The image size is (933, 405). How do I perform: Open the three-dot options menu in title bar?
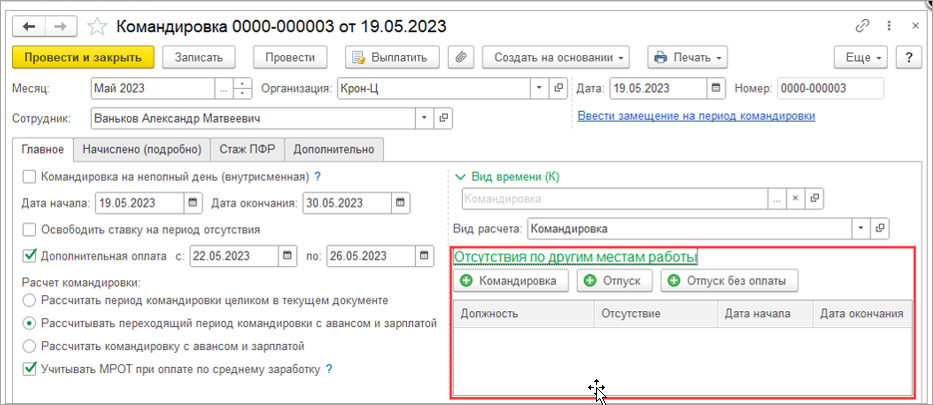tap(889, 26)
